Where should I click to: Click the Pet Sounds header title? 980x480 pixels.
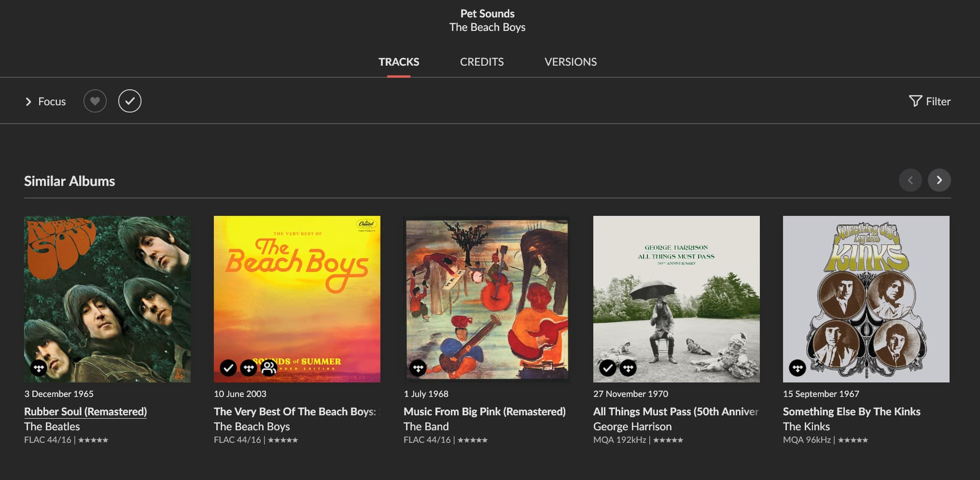coord(487,14)
